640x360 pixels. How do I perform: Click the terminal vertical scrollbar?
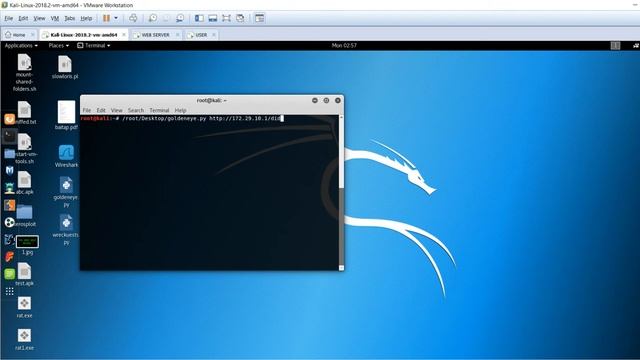pyautogui.click(x=341, y=192)
